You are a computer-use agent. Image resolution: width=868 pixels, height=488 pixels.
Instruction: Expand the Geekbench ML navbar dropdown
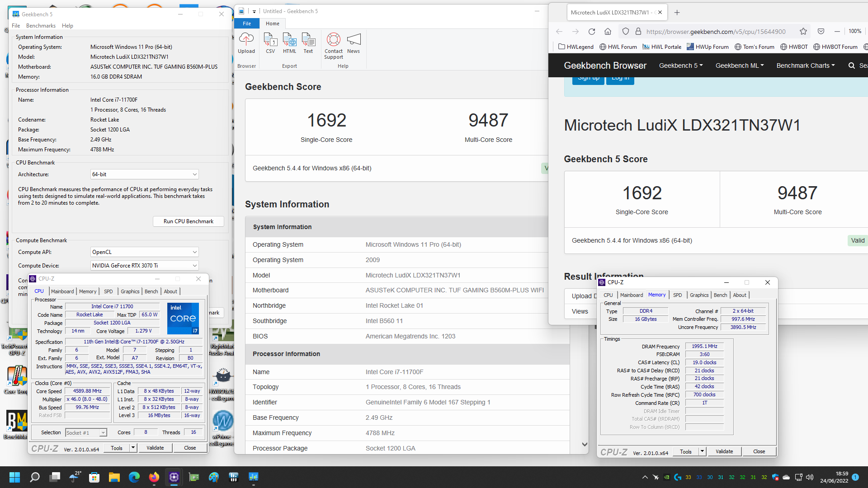point(740,66)
